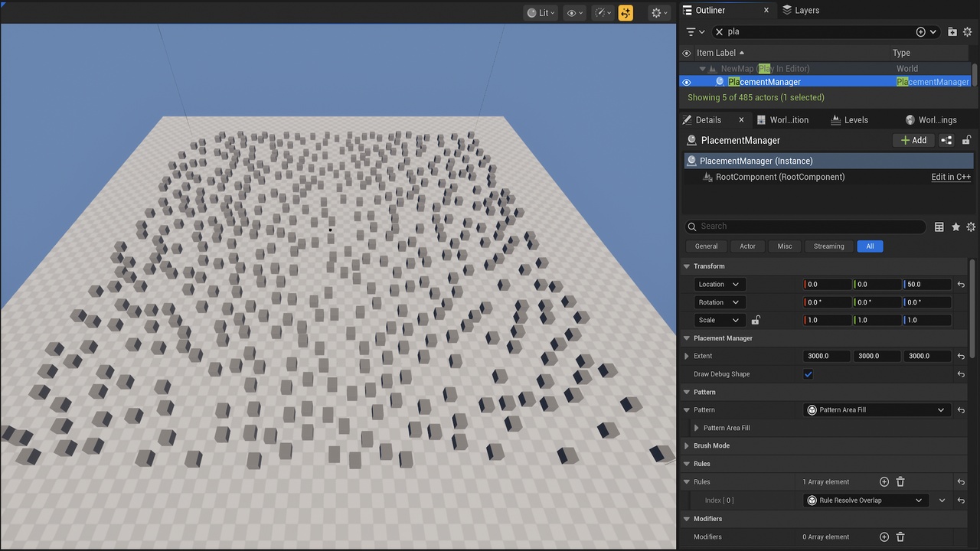Viewport: 980px width, 551px height.
Task: Click the Pattern Area Fill class icon
Action: tap(812, 409)
